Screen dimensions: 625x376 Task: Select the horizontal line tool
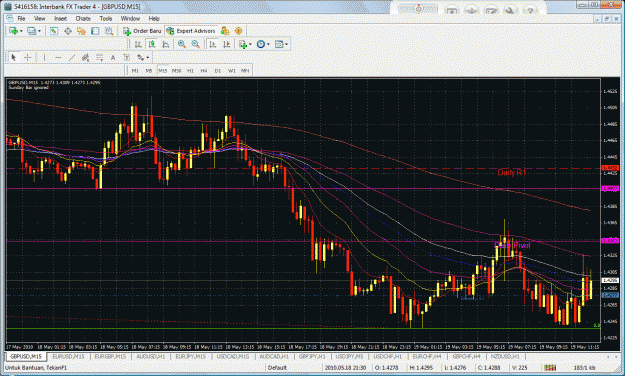point(58,58)
